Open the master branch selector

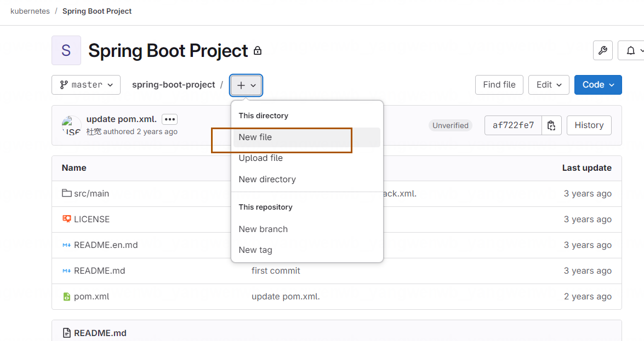86,84
